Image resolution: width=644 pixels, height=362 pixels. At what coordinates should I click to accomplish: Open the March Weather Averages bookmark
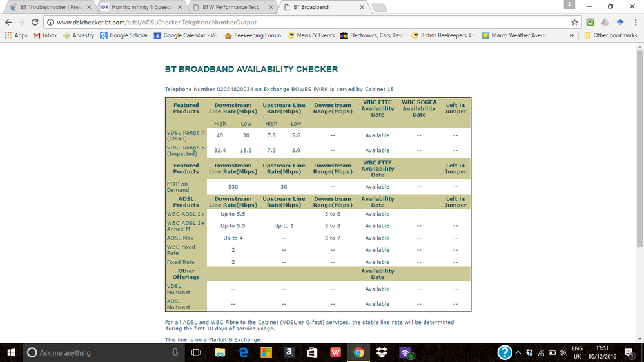[514, 35]
